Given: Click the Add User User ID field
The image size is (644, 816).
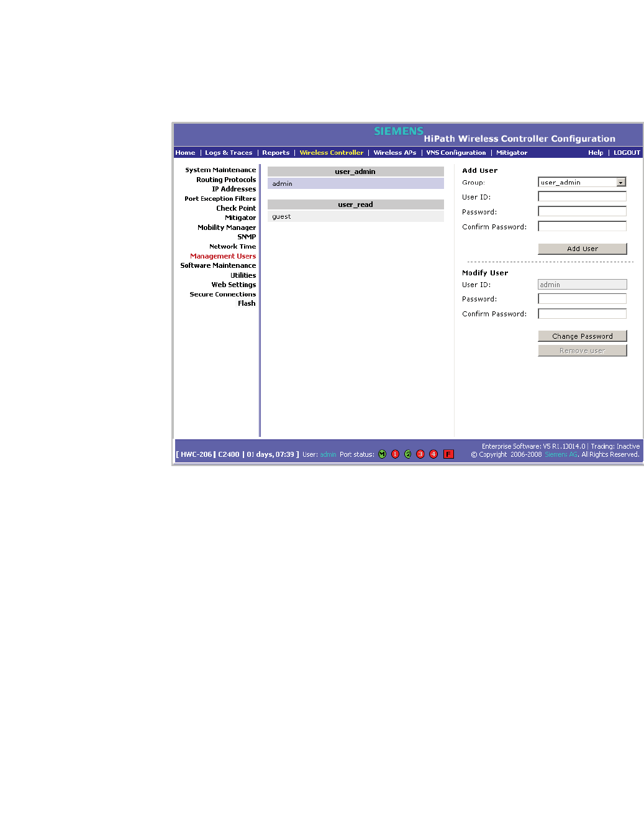Looking at the screenshot, I should [x=583, y=196].
